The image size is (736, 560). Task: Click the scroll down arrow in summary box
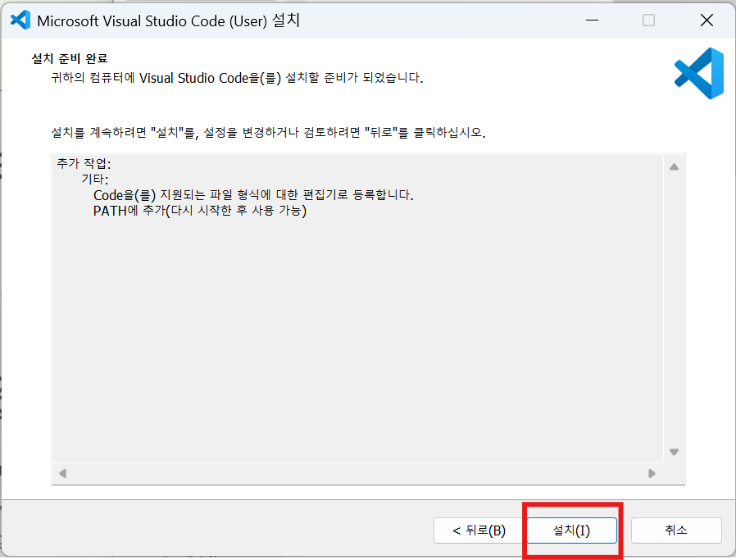(x=674, y=452)
